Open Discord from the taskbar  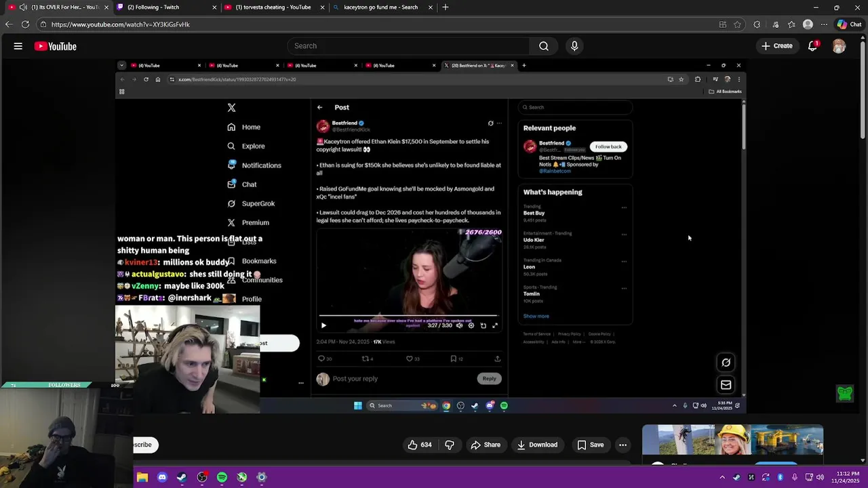tap(162, 477)
